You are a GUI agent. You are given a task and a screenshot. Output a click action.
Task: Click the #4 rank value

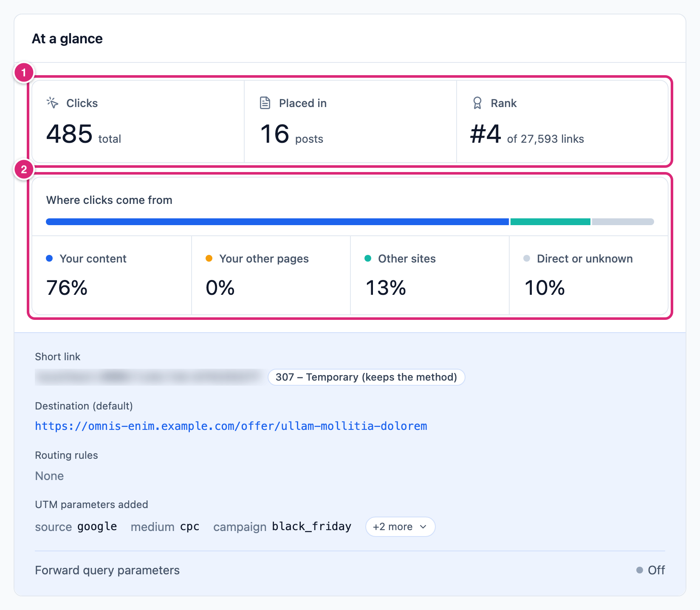(x=486, y=134)
